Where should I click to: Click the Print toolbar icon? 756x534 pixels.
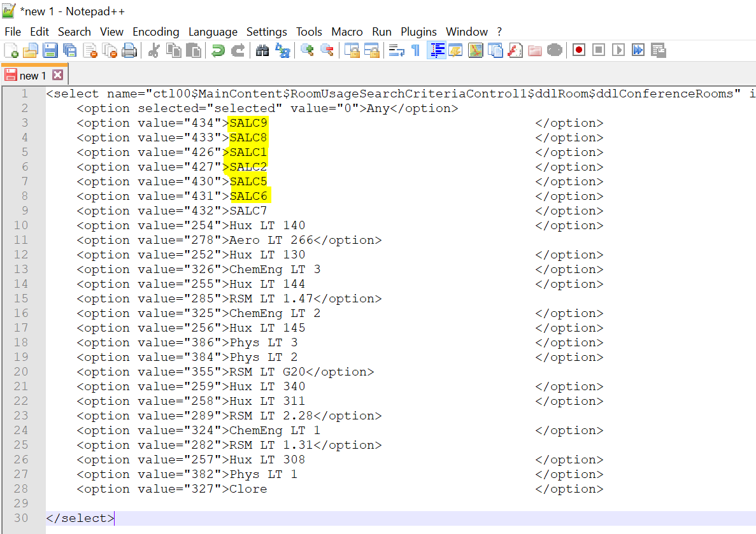[129, 50]
